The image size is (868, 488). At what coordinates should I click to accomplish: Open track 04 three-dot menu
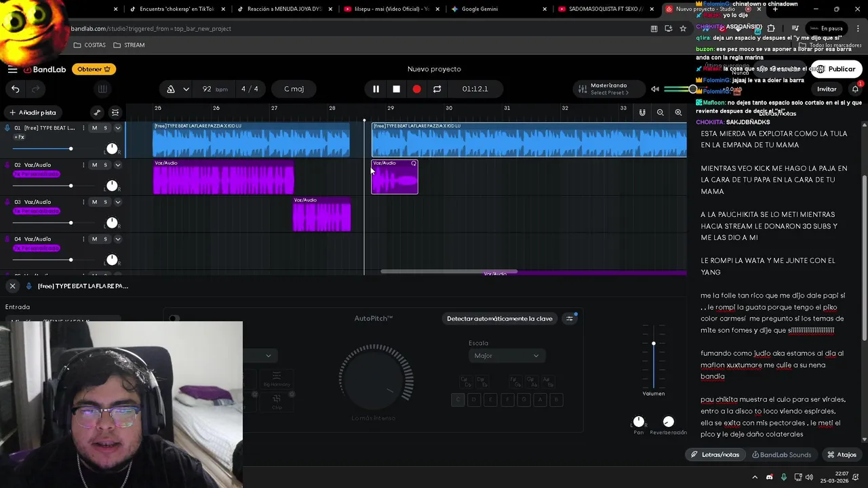(83, 239)
